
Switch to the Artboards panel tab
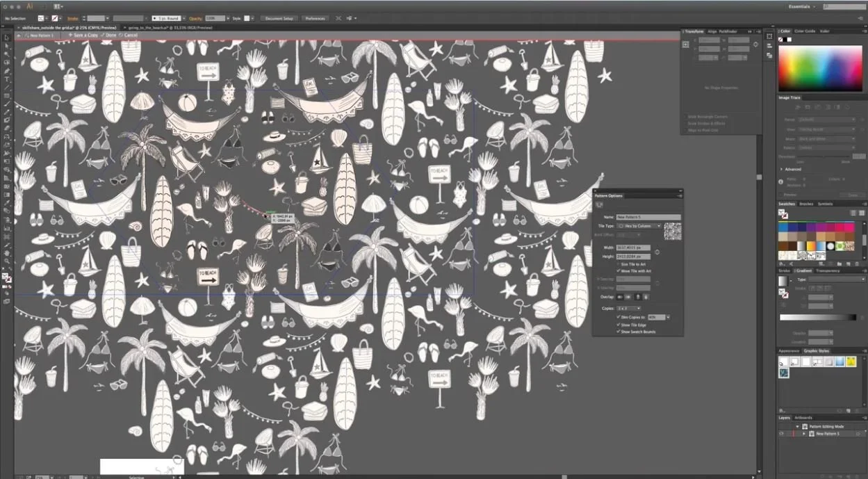click(x=803, y=418)
